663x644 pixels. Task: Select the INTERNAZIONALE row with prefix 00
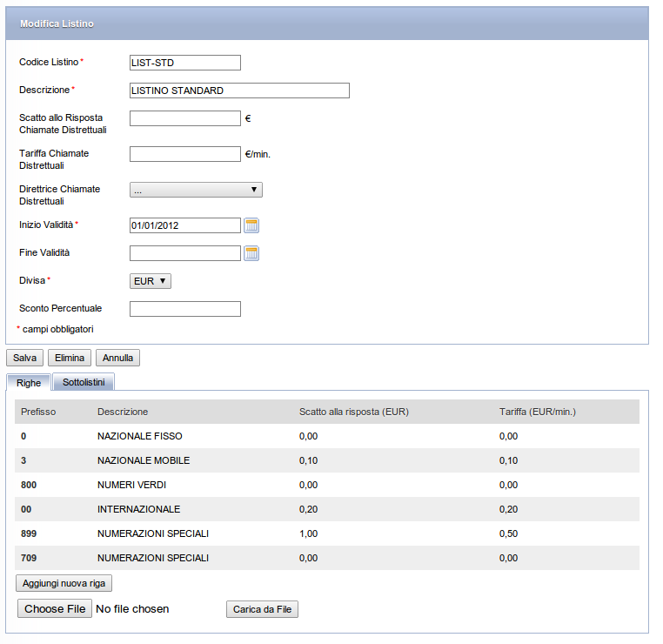(x=327, y=509)
